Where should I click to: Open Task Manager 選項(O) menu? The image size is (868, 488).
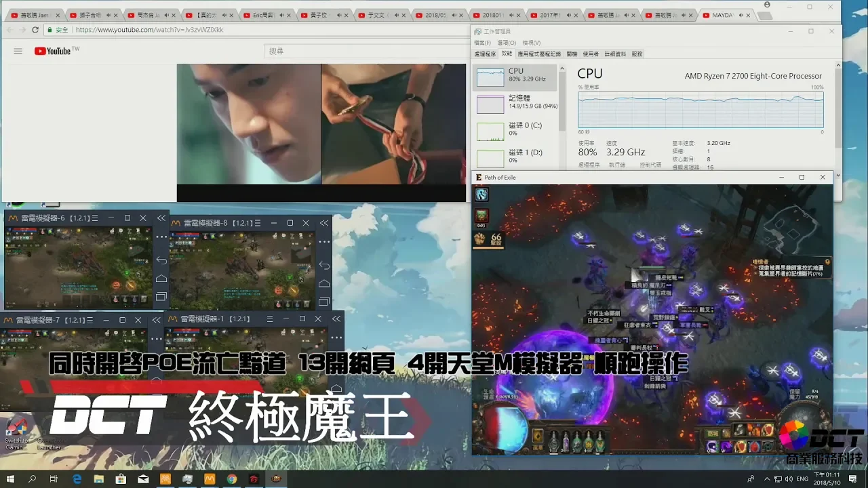[x=507, y=43]
